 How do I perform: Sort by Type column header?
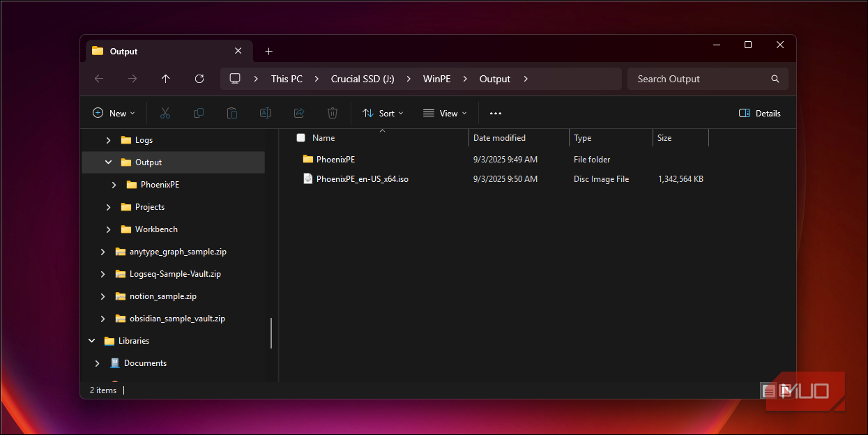click(582, 137)
